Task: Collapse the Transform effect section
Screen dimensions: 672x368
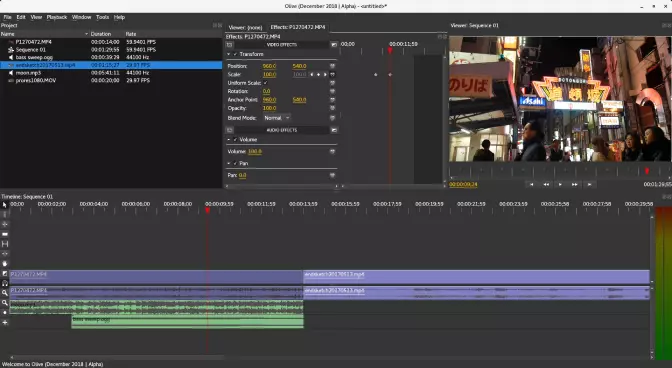Action: pos(228,54)
